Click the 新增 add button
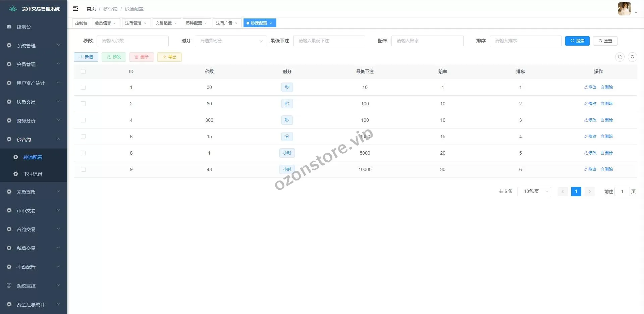 click(86, 57)
